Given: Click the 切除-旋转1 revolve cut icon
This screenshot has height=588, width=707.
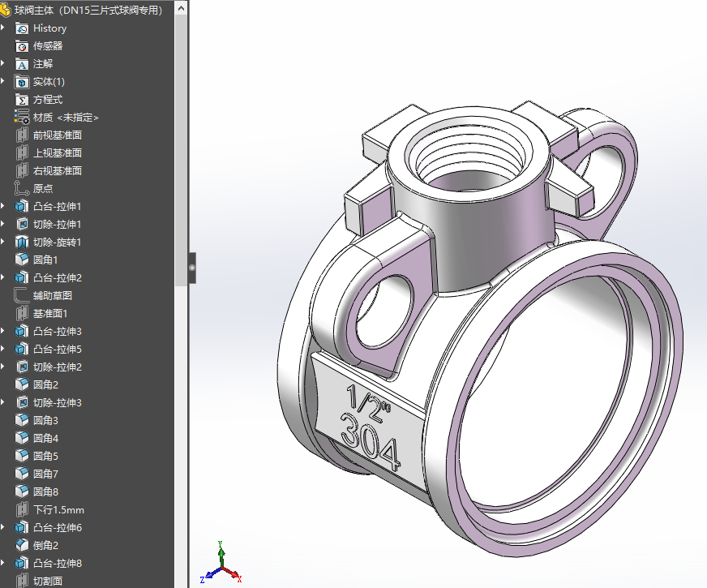Looking at the screenshot, I should pos(22,242).
